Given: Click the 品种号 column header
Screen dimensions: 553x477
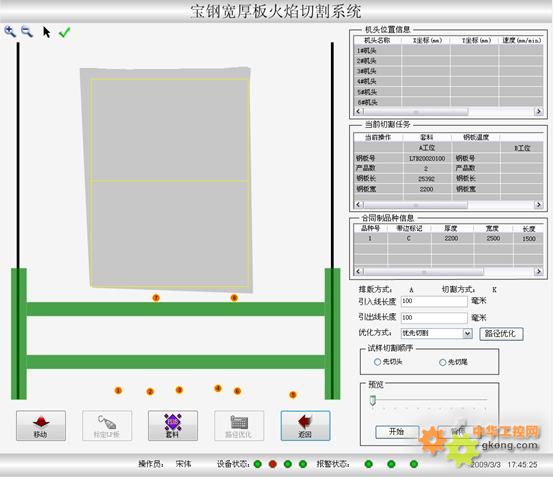Looking at the screenshot, I should (x=370, y=228).
